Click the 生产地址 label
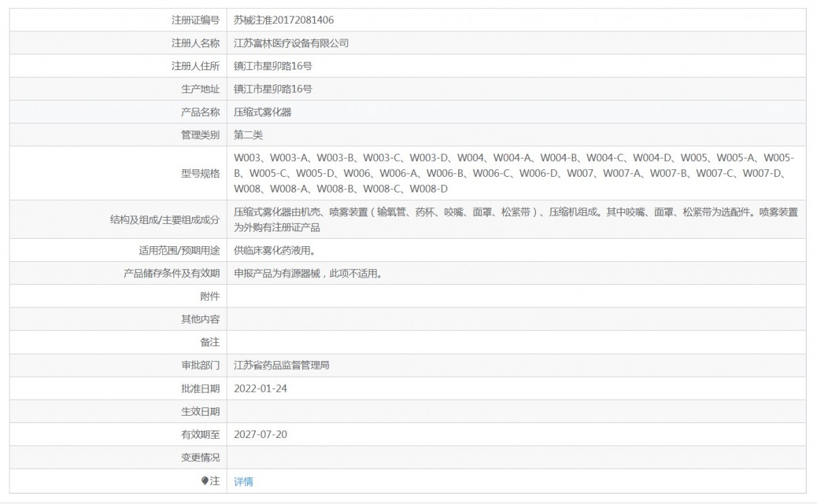 pos(200,89)
